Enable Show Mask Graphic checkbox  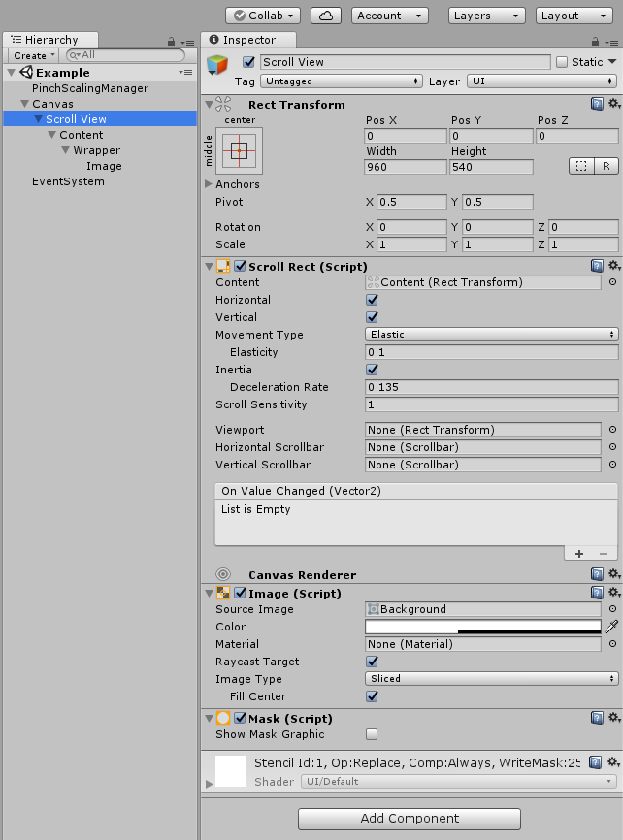[x=372, y=734]
